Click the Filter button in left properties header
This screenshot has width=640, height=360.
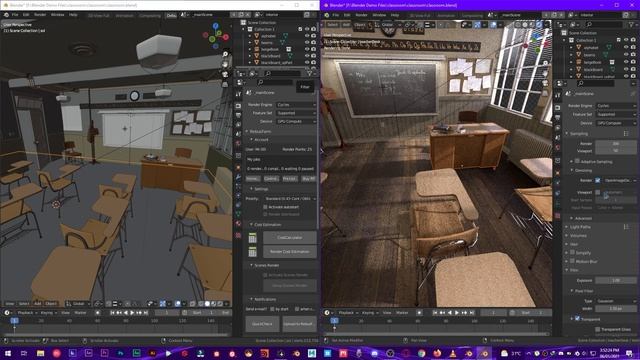point(305,87)
